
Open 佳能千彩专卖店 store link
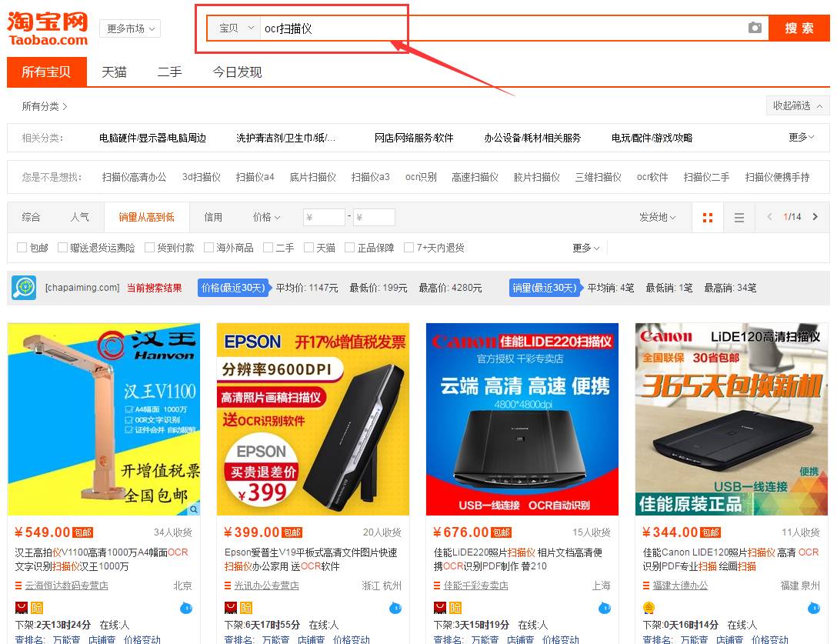coord(475,586)
